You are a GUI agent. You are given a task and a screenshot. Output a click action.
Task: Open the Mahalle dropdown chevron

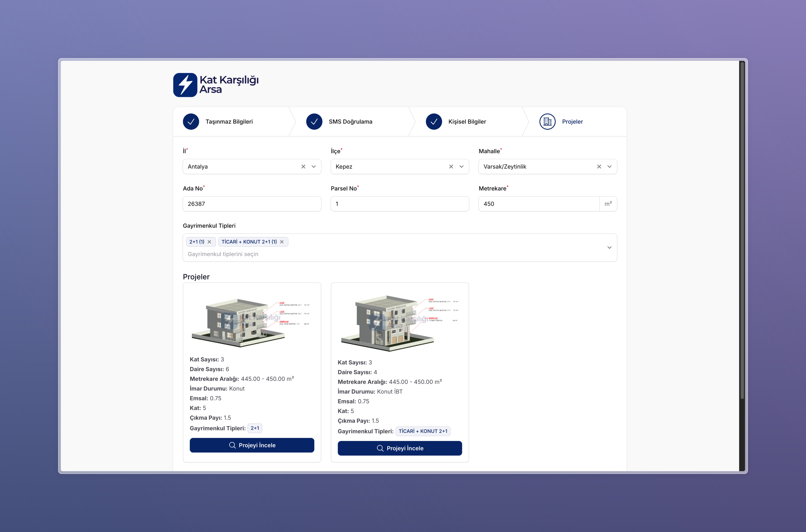[x=610, y=167]
